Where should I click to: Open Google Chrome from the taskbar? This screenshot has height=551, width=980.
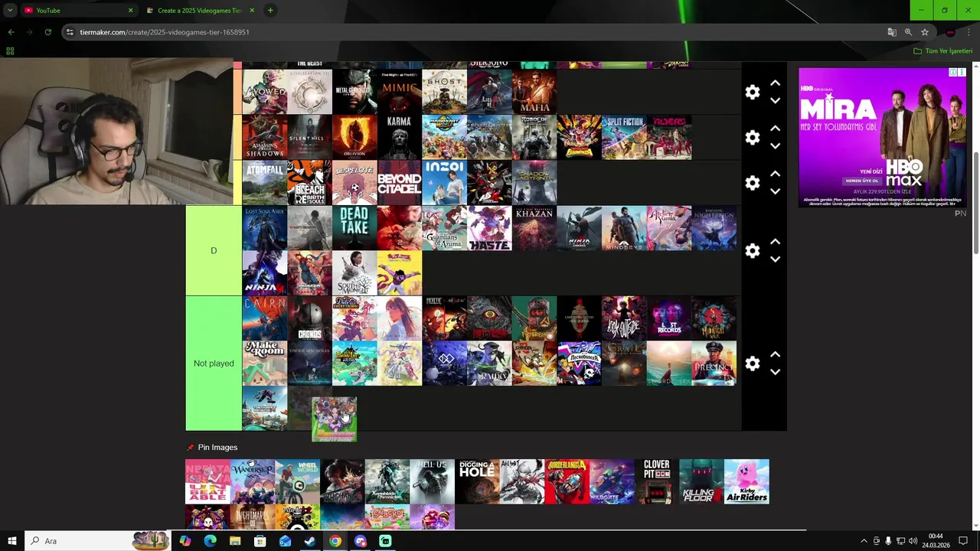coord(335,541)
